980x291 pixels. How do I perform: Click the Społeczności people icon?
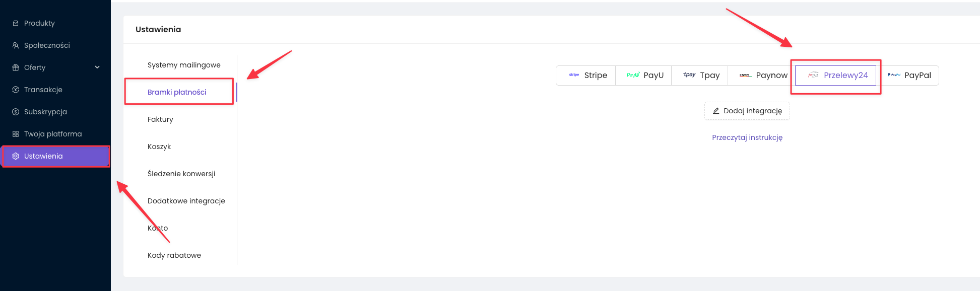pyautogui.click(x=16, y=45)
